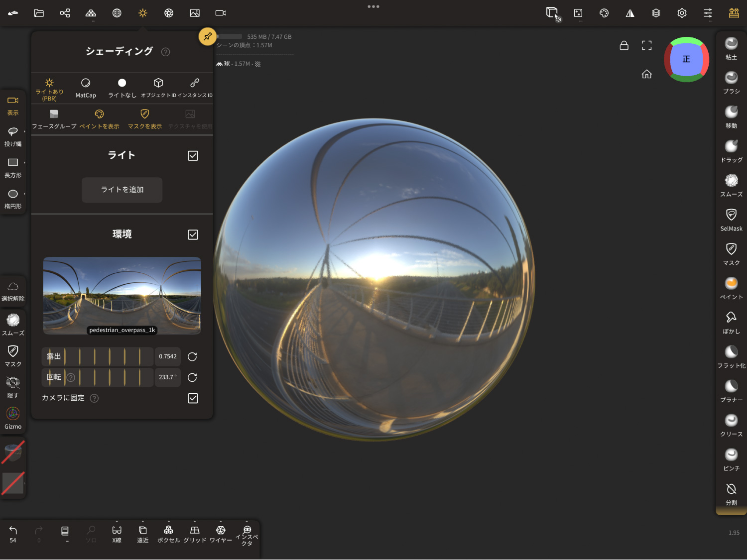Uncheck the 環境 (Environment) checkbox
The image size is (747, 560).
point(193,234)
